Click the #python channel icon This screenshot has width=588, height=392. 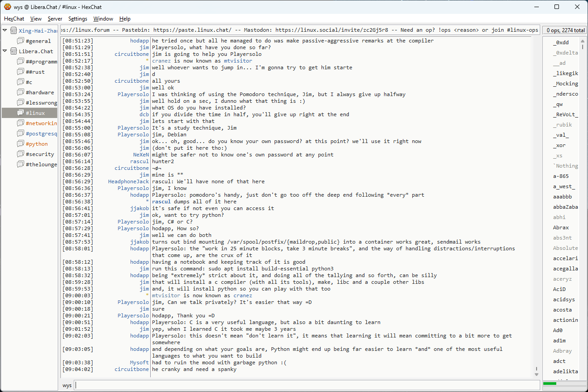[x=21, y=144]
